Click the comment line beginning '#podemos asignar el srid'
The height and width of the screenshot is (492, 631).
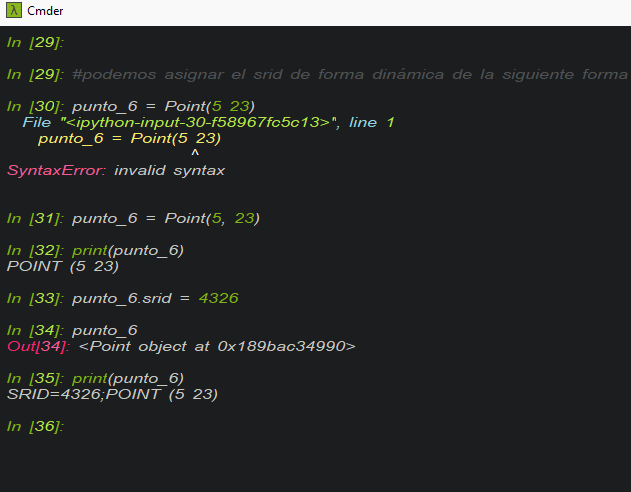(350, 74)
